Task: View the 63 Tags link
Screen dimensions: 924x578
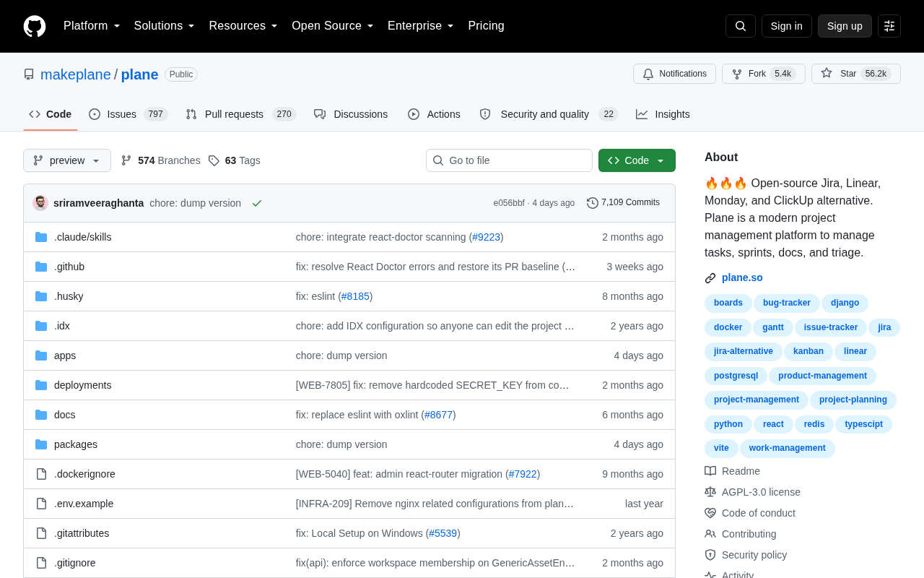Action: 235,160
